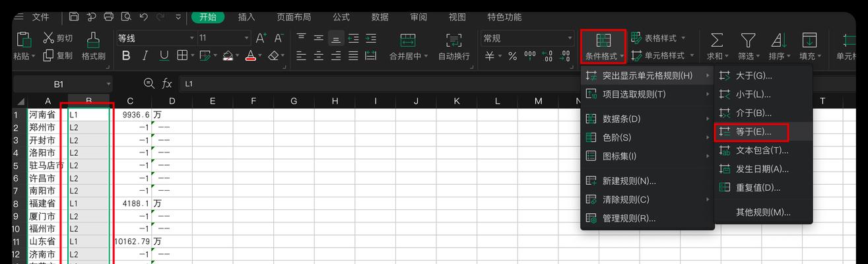Activate the 格式刷 format painter
Screen dimensions: 868x264
(x=94, y=46)
